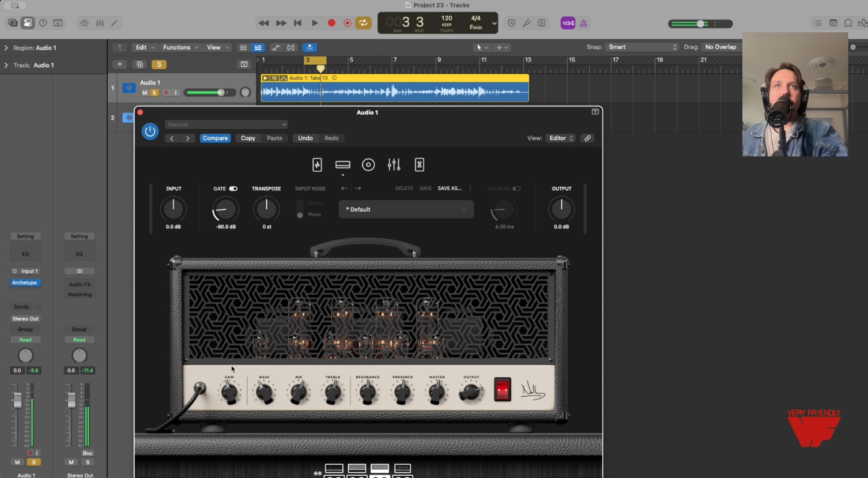This screenshot has width=868, height=478.
Task: Open the * Default preset dropdown
Action: pyautogui.click(x=406, y=209)
